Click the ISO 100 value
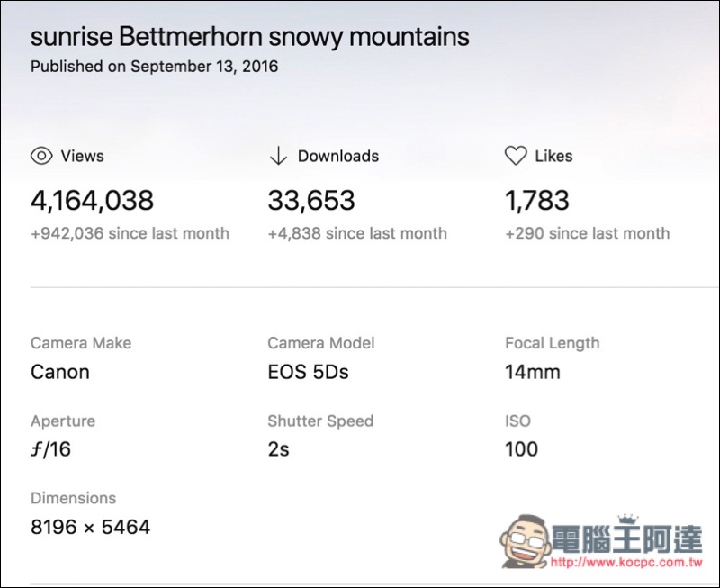The image size is (720, 588). [x=522, y=449]
